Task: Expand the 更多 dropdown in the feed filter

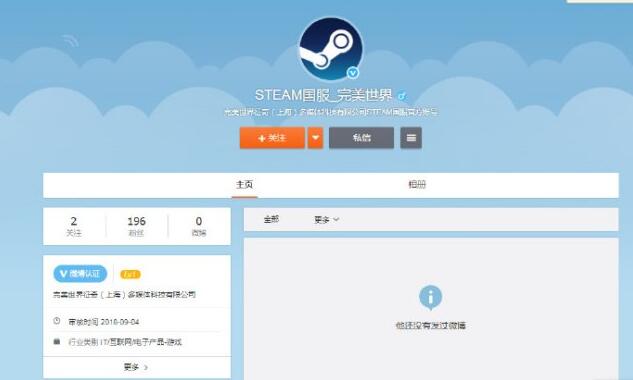Action: click(326, 220)
